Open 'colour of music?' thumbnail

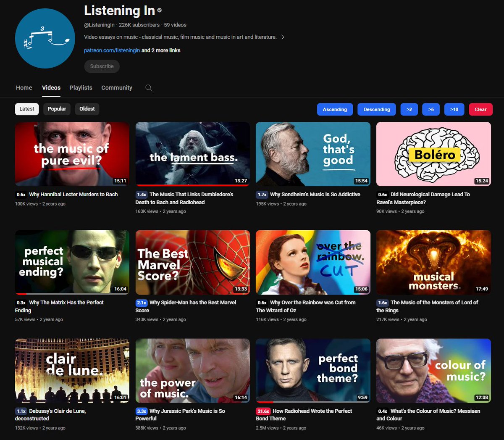coord(433,371)
